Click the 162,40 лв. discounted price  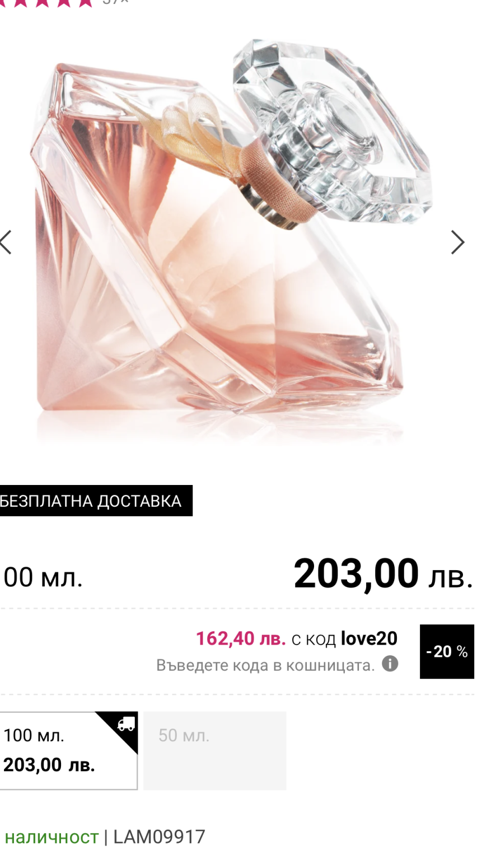point(241,638)
